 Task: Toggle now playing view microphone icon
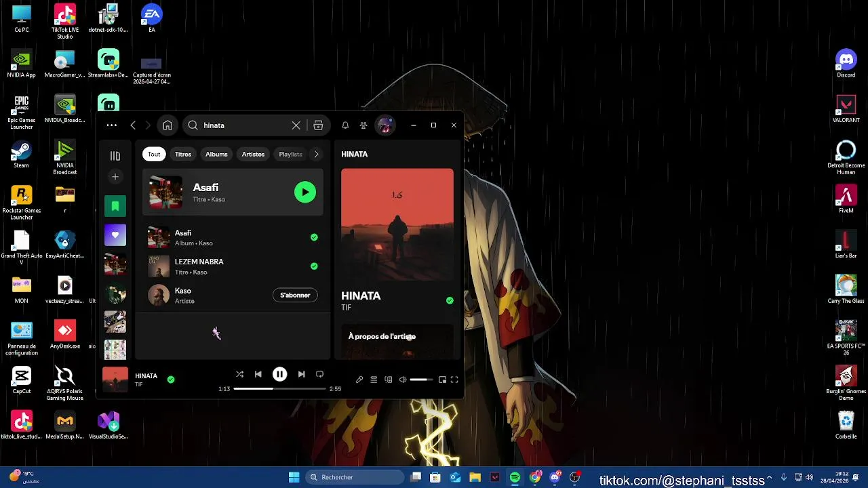click(359, 380)
